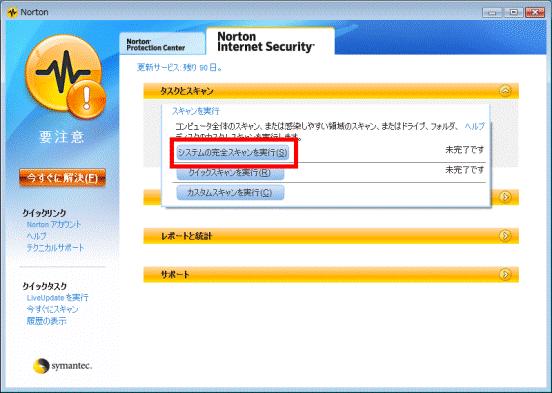Click the スキャンを実行 heading
Screen dimensions: 552x393
(x=195, y=111)
